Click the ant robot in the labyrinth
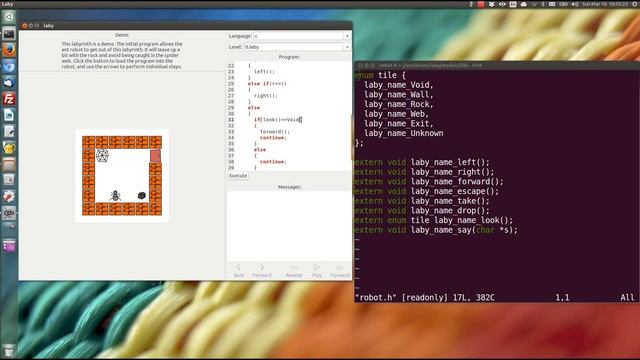 (115, 196)
